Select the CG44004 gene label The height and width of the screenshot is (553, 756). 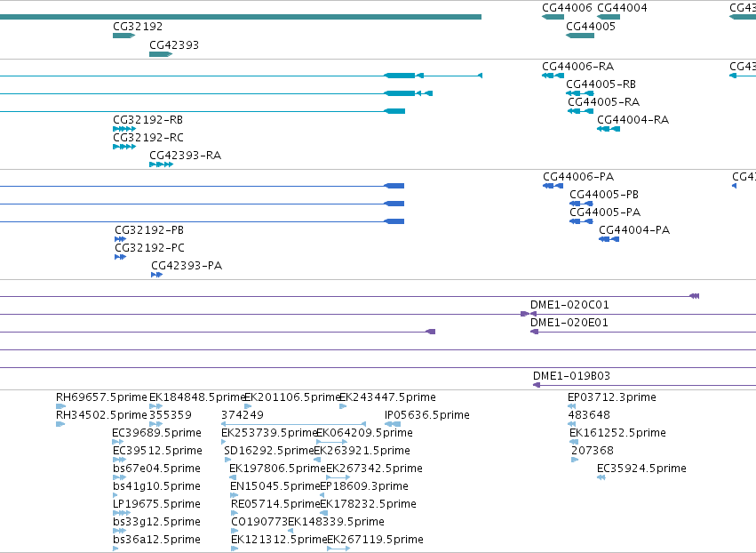[x=622, y=8]
